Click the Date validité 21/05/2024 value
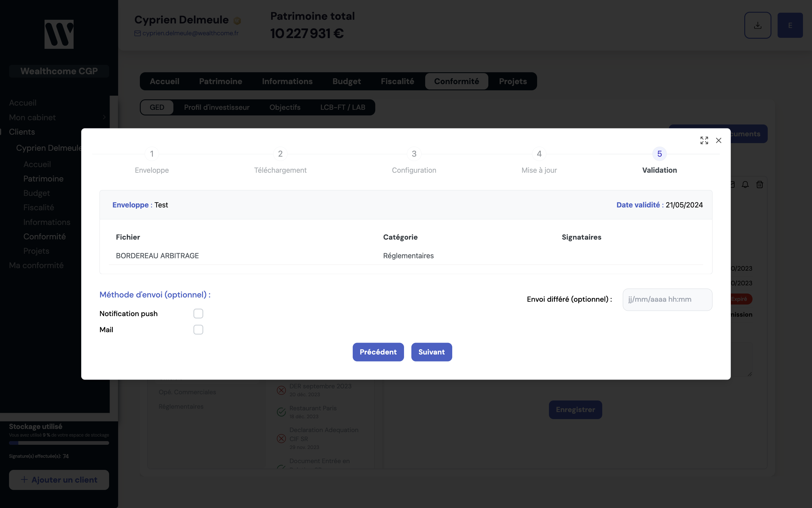Screen dimensions: 812x508 point(684,205)
